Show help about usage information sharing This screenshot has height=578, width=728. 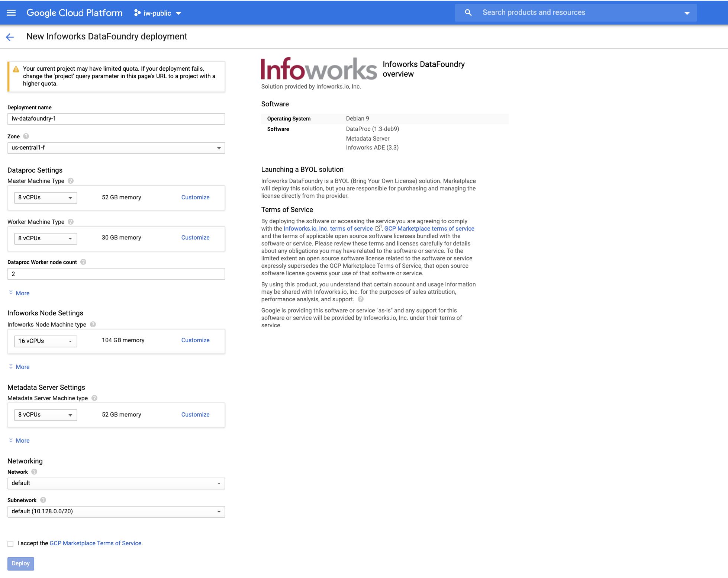[x=361, y=299]
